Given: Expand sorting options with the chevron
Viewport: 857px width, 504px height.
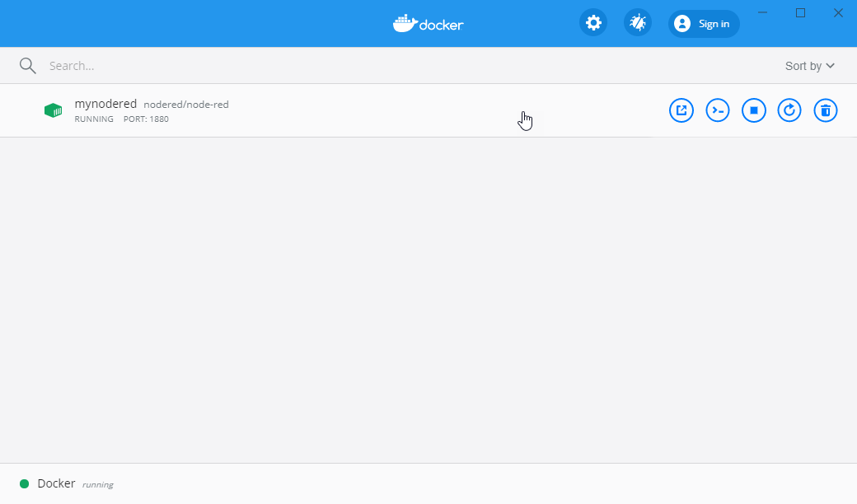Looking at the screenshot, I should click(830, 65).
